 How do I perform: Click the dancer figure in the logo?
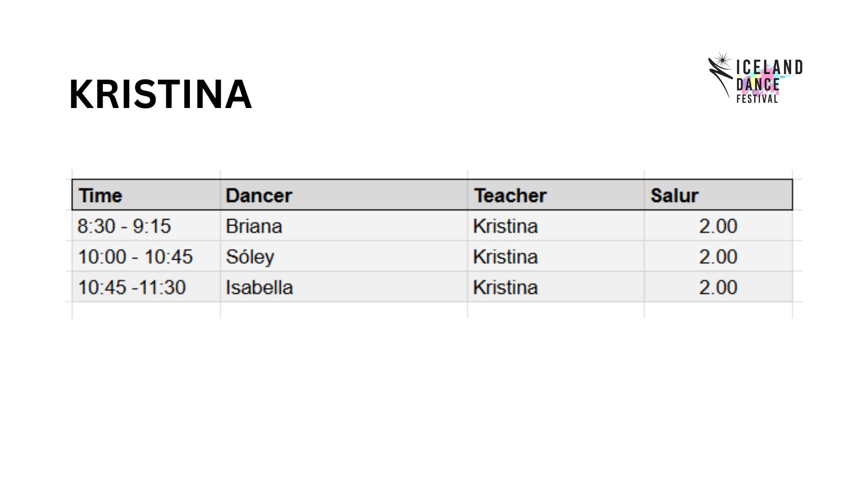(720, 75)
